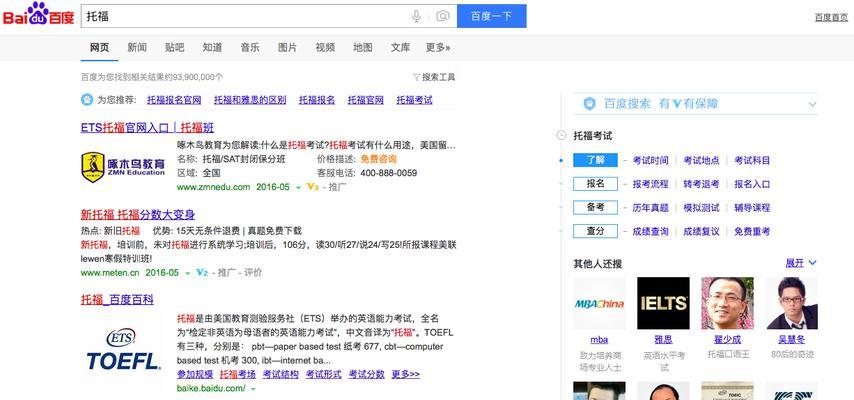Image resolution: width=854 pixels, height=400 pixels.
Task: Open the 模拟测试 link
Action: 702,208
